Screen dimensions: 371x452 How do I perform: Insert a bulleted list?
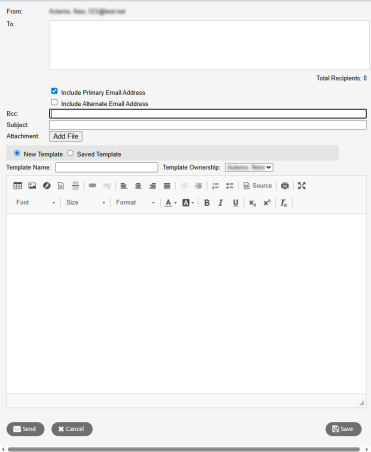(x=230, y=186)
